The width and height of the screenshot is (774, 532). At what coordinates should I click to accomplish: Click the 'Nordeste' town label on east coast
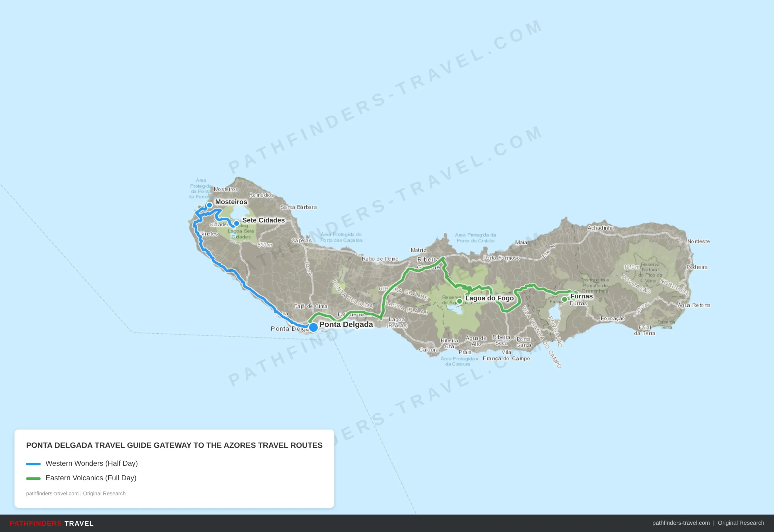tap(698, 241)
